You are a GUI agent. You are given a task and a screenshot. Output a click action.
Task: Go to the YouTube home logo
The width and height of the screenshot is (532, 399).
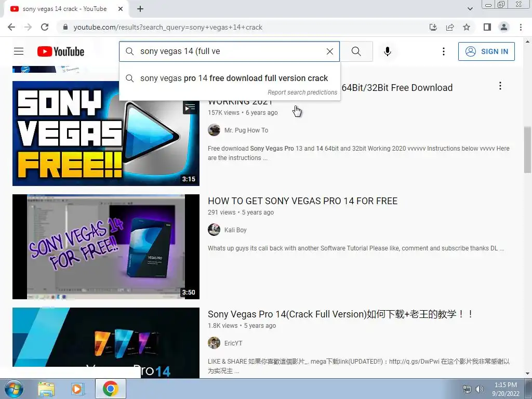(61, 51)
